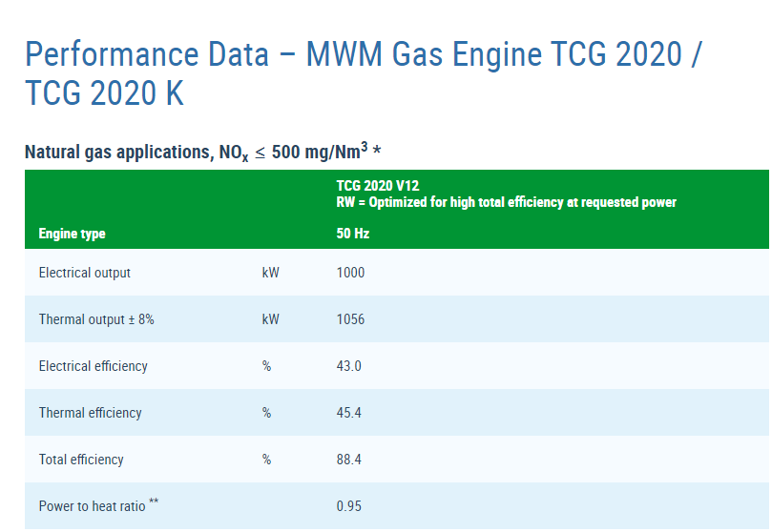Screen dimensions: 772x532
Task: Click the 'Power to heat ratio' label
Action: (x=98, y=505)
